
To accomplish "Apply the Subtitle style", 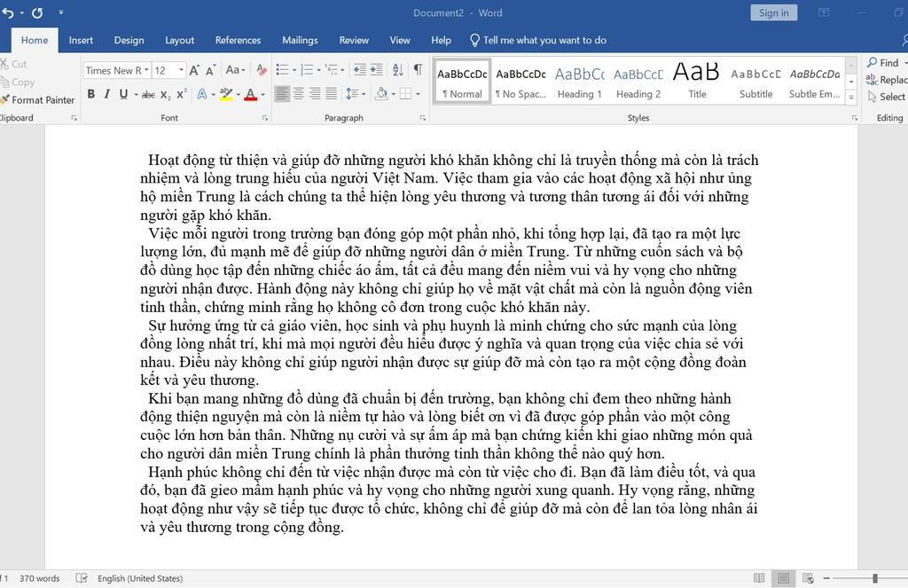I will pyautogui.click(x=755, y=82).
